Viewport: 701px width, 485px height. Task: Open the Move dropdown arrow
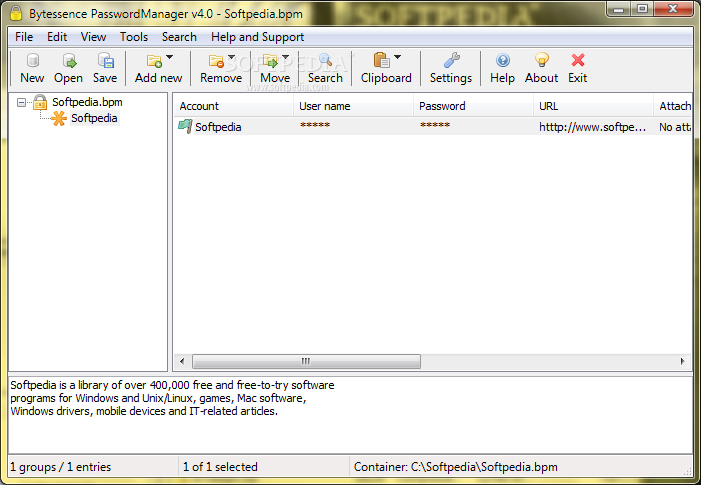pos(285,57)
